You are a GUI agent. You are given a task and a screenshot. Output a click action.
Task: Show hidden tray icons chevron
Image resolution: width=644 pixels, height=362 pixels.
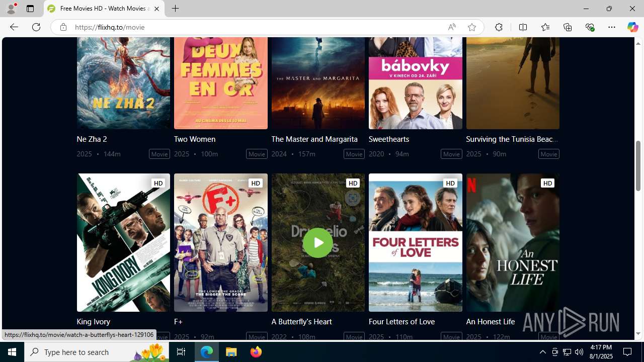(542, 352)
